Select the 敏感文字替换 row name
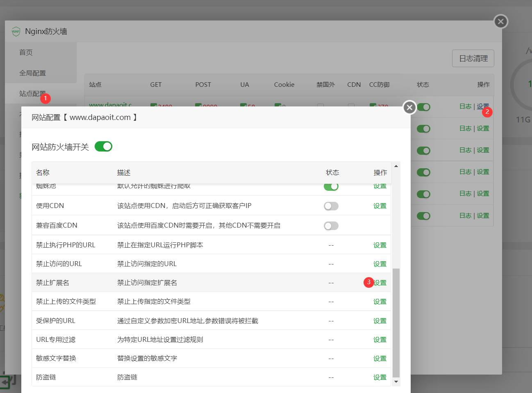 [x=56, y=359]
